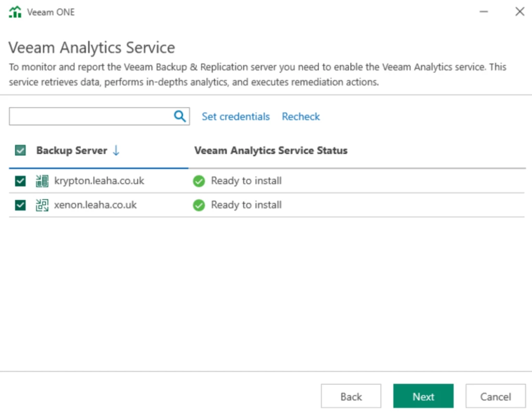Click the Recheck link
The image size is (532, 416).
301,116
